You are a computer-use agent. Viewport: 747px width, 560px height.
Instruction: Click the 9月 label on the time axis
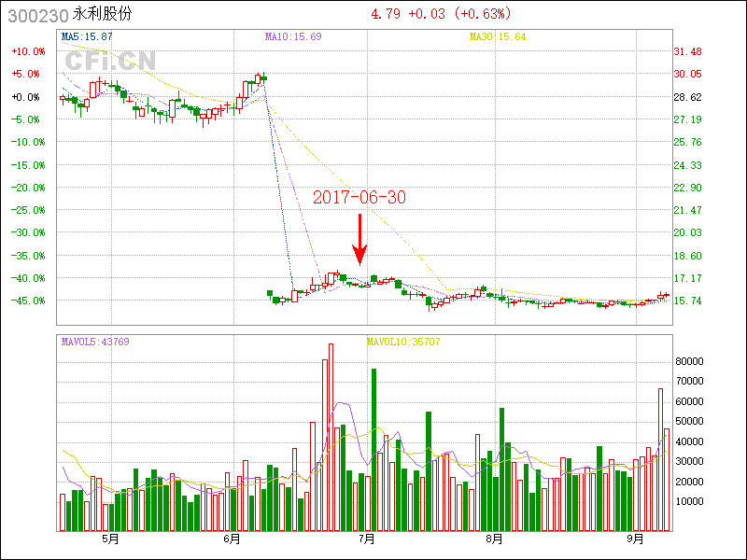coord(636,539)
